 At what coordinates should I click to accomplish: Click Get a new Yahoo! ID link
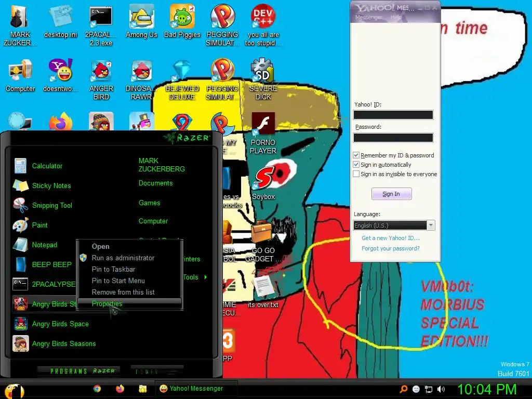[x=391, y=238]
